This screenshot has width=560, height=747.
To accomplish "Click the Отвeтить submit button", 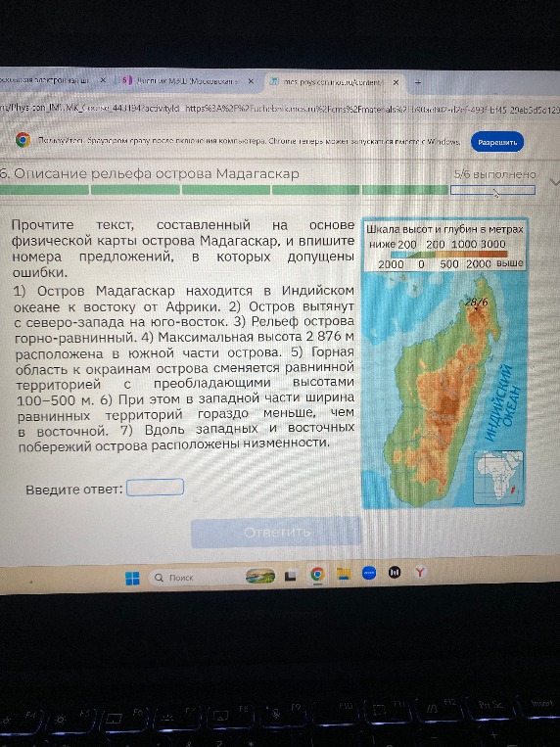I will [x=276, y=533].
